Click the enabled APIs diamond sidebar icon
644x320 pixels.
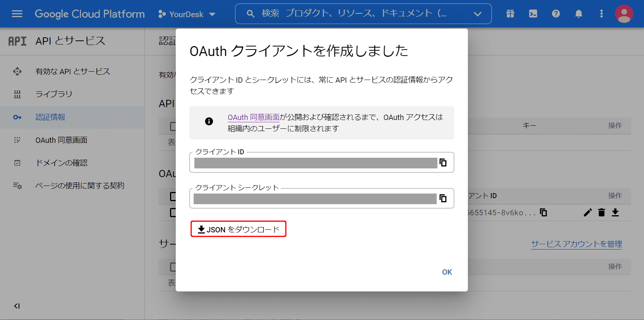pyautogui.click(x=17, y=71)
